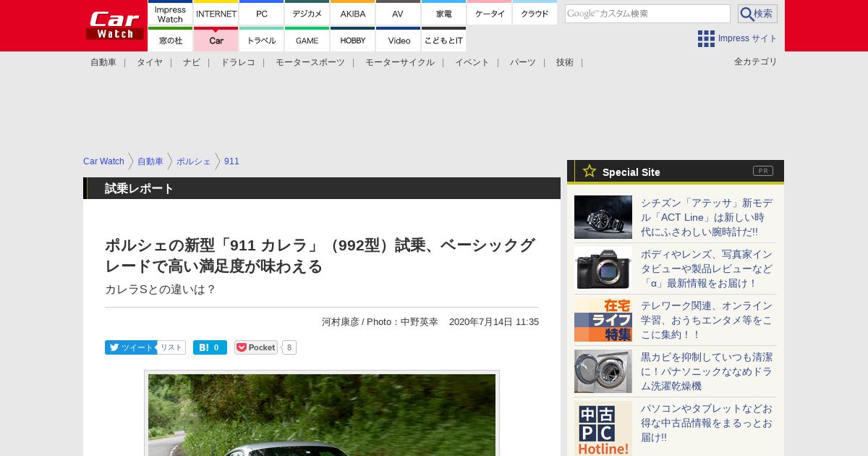Viewport: 868px width, 456px height.
Task: Open the 家電 Watch tab
Action: click(444, 13)
